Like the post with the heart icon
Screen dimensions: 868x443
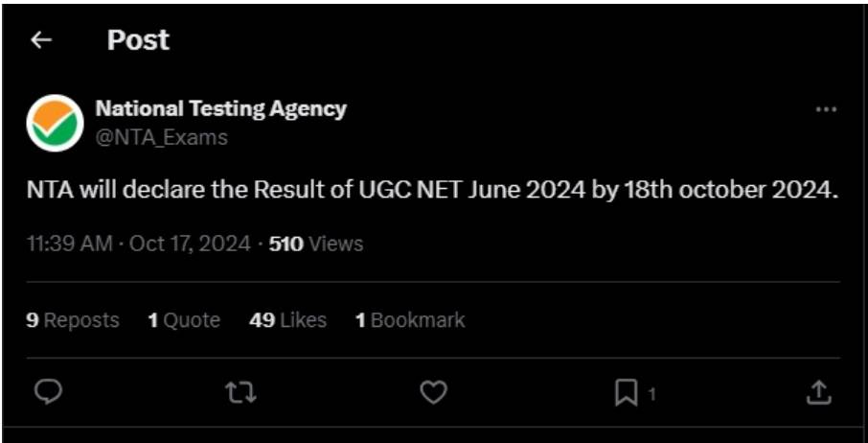pyautogui.click(x=434, y=391)
